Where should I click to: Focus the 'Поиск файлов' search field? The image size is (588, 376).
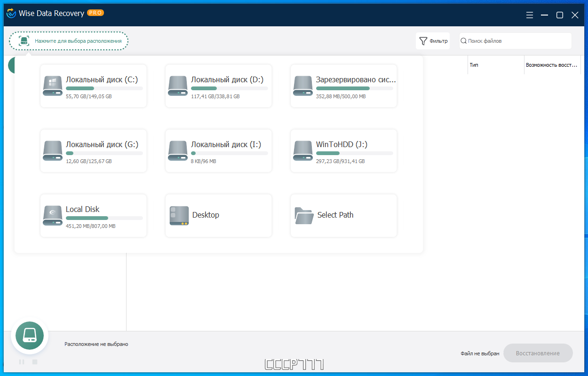pyautogui.click(x=515, y=41)
